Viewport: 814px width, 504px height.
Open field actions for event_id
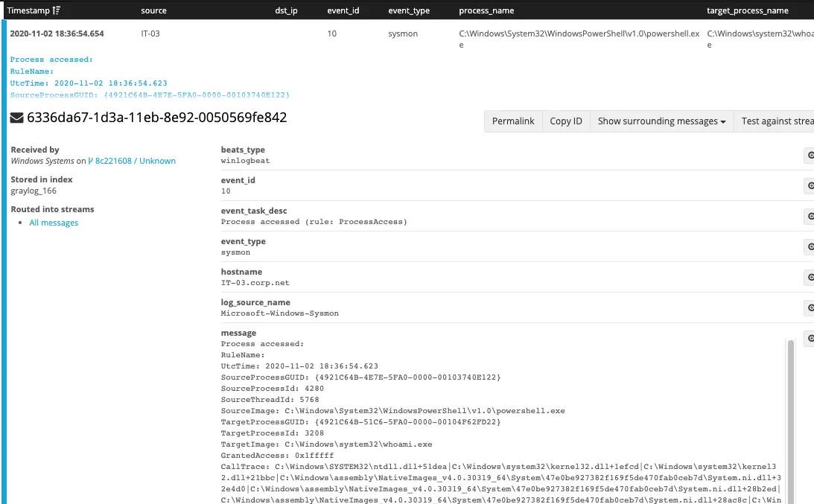[810, 186]
